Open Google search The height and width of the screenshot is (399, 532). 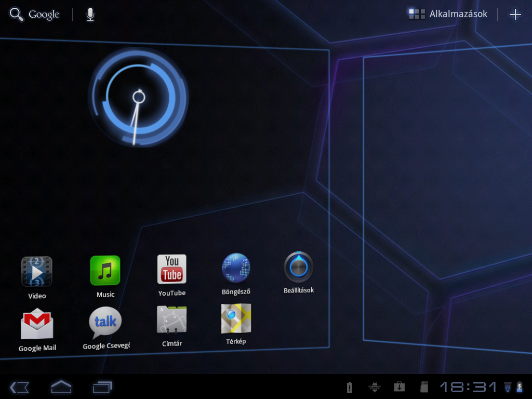click(34, 14)
